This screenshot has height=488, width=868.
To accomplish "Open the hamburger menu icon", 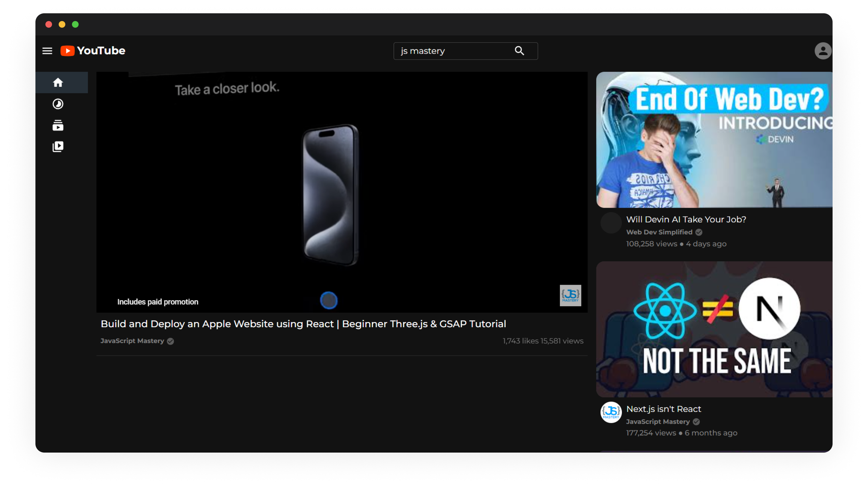I will click(x=47, y=51).
